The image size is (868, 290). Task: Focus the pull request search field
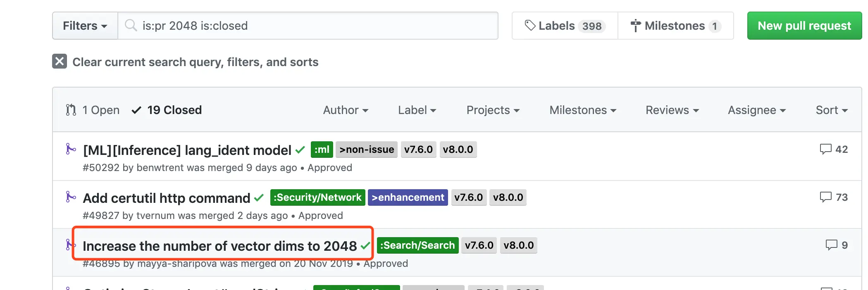308,26
